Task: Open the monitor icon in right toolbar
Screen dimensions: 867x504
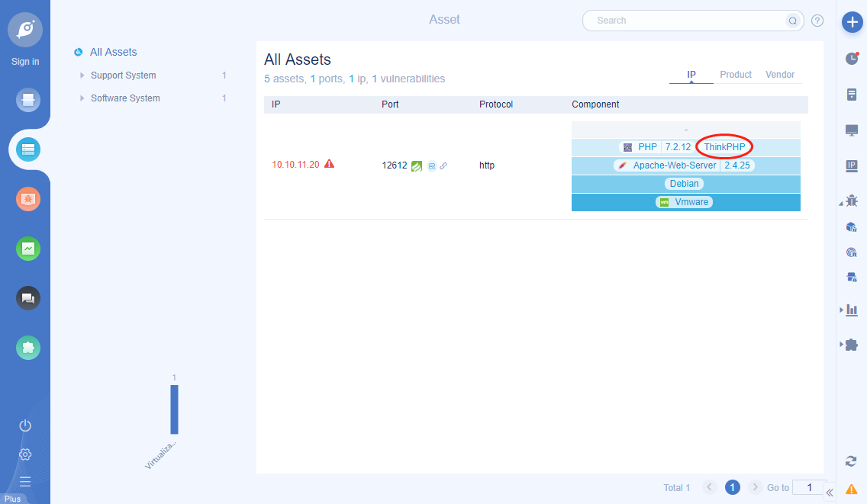Action: click(x=852, y=130)
